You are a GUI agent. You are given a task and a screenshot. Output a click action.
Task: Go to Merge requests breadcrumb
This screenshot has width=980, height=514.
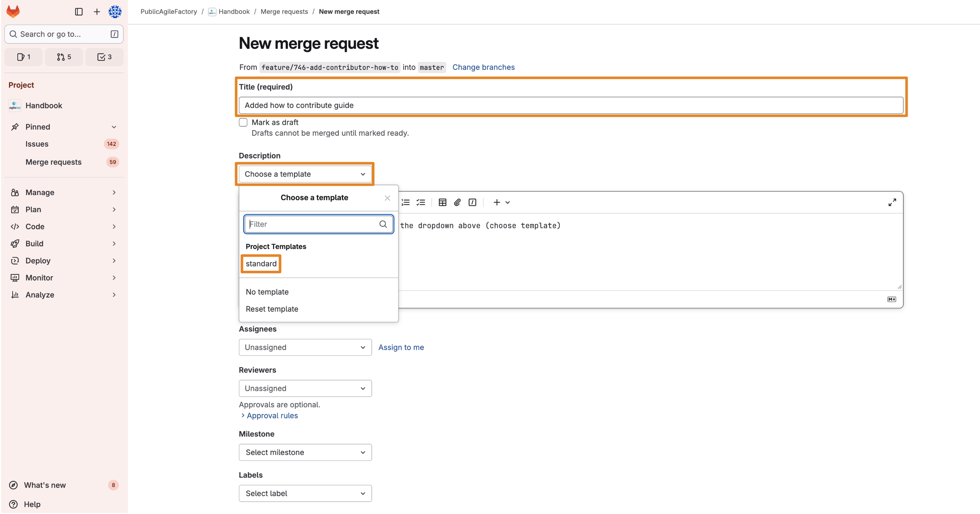[284, 12]
